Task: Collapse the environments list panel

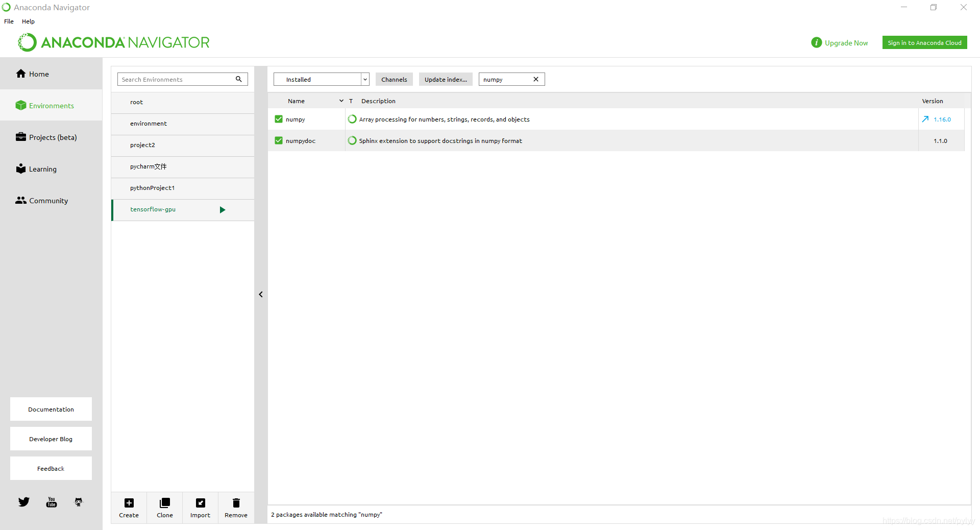Action: click(261, 295)
